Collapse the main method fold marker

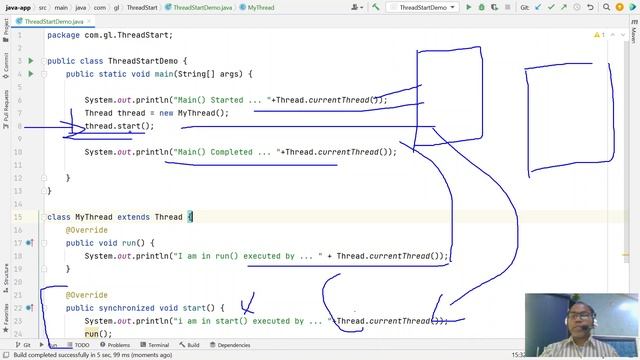(x=44, y=74)
